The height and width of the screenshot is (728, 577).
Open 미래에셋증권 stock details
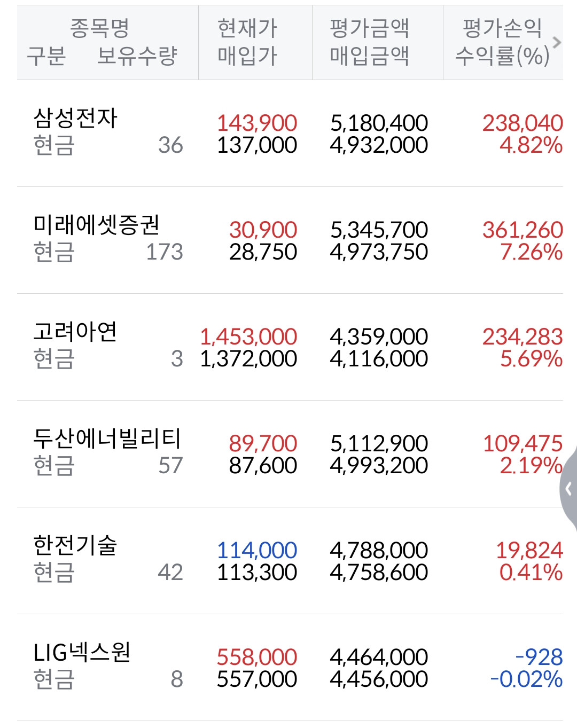(x=290, y=240)
